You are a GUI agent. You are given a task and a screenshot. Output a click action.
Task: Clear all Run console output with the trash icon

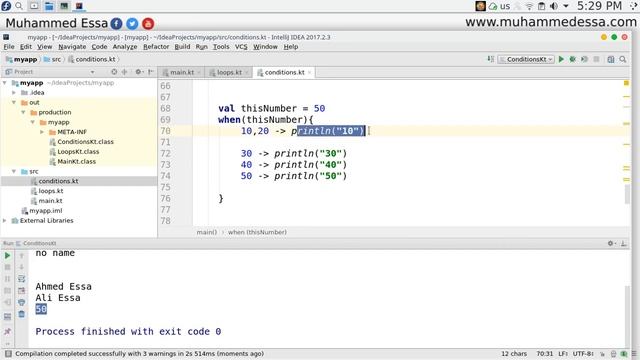22,314
